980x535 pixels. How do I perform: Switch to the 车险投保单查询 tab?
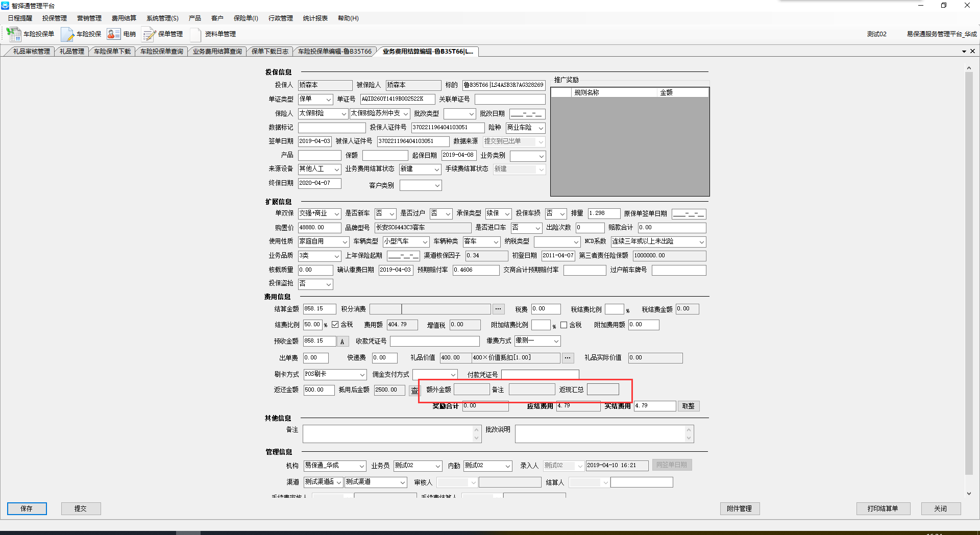pos(161,52)
